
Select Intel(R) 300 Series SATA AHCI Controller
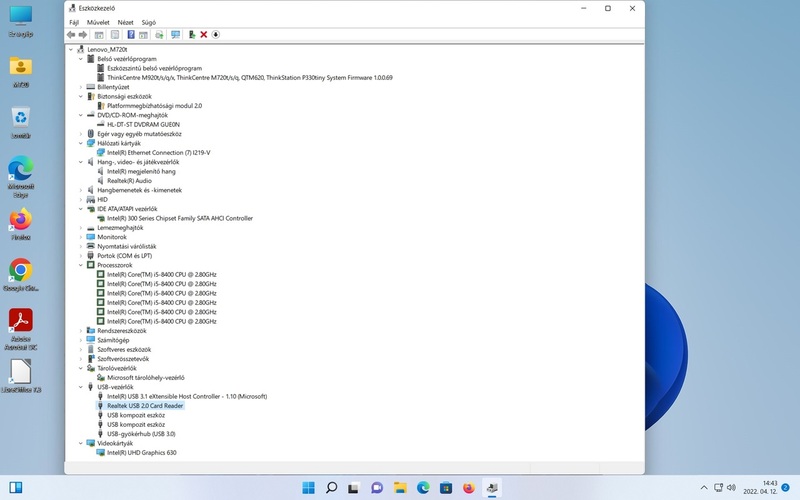pos(180,218)
